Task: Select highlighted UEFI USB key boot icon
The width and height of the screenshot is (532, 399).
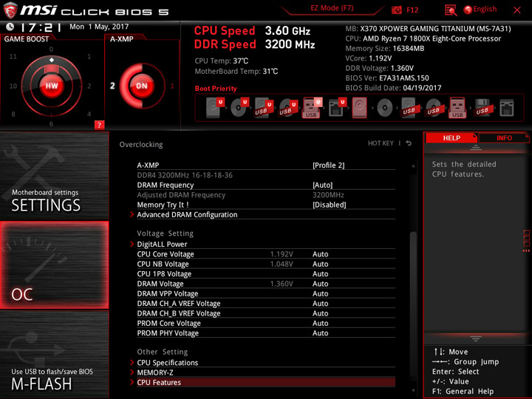Action: 312,108
